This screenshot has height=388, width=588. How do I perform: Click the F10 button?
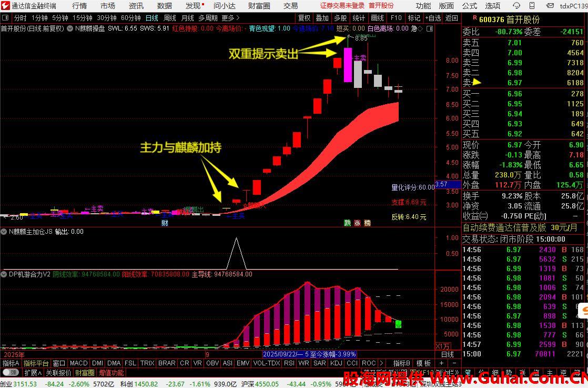tap(396, 18)
